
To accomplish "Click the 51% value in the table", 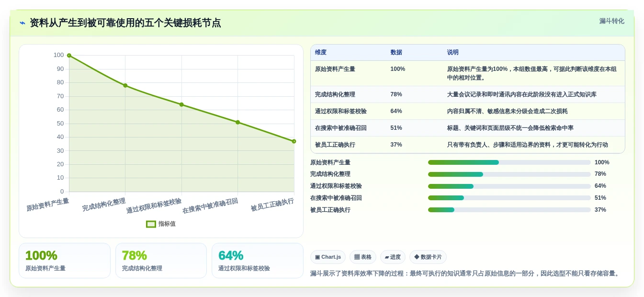I will [x=396, y=128].
